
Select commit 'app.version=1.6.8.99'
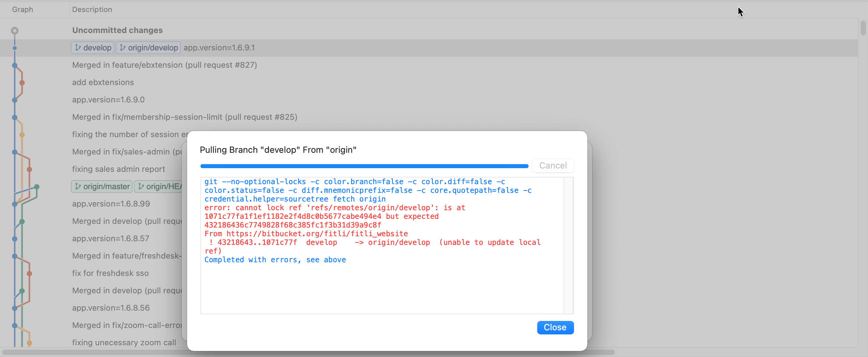coord(111,204)
